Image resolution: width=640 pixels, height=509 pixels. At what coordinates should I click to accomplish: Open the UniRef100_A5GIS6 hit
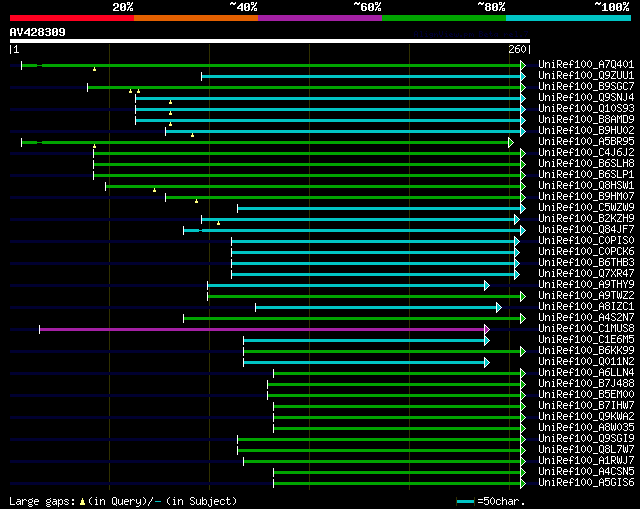point(586,483)
